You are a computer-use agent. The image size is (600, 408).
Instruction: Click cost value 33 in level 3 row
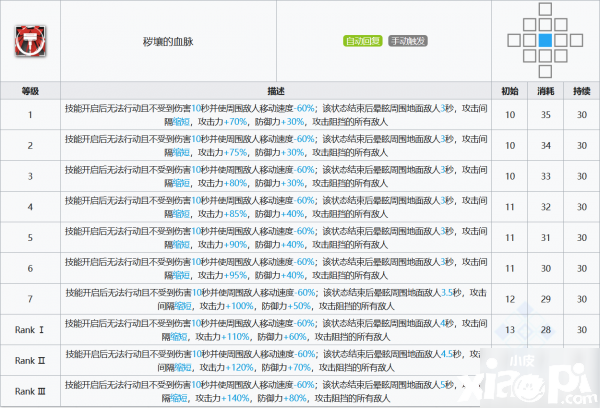(x=546, y=176)
